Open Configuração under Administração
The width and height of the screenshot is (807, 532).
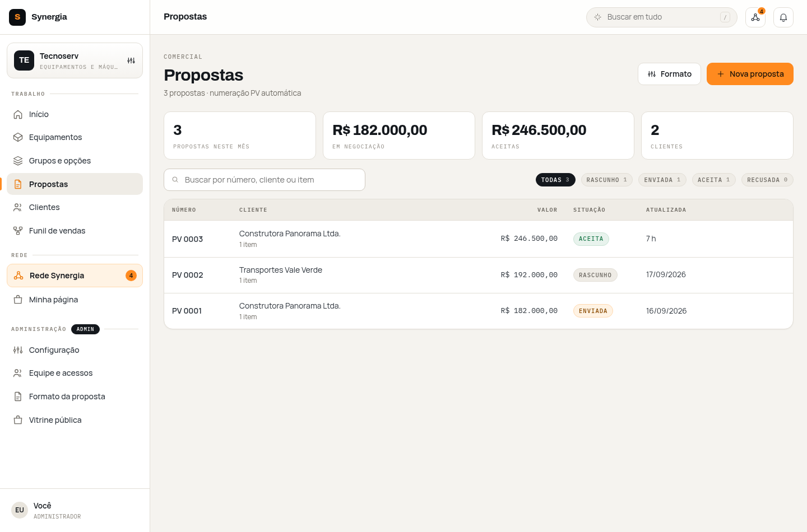(75, 350)
